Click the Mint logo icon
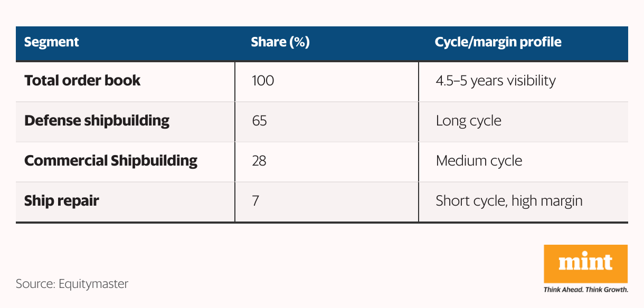This screenshot has height=308, width=644. 585,263
